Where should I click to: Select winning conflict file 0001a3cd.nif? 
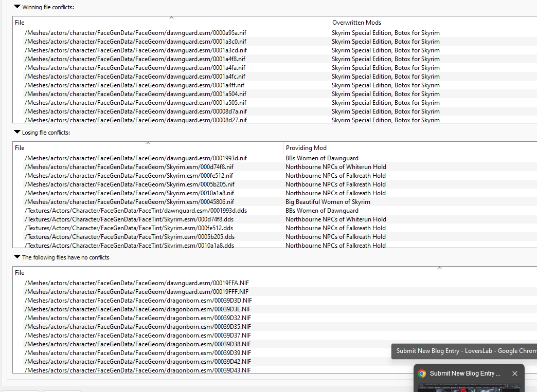135,50
